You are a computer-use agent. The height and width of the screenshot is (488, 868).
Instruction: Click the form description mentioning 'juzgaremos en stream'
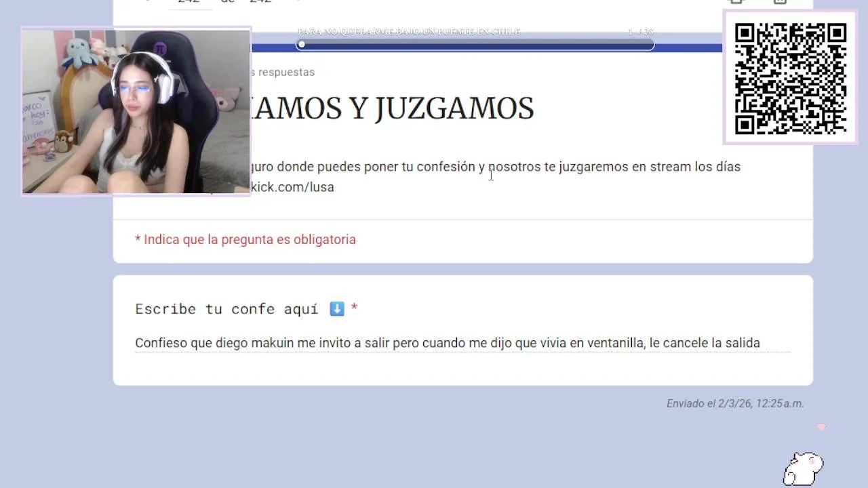(x=496, y=176)
